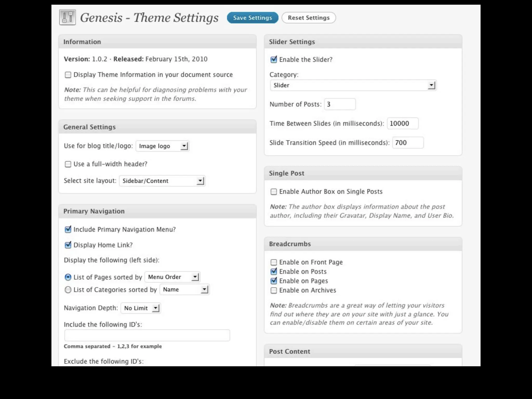Click the Save Settings button

coord(252,18)
